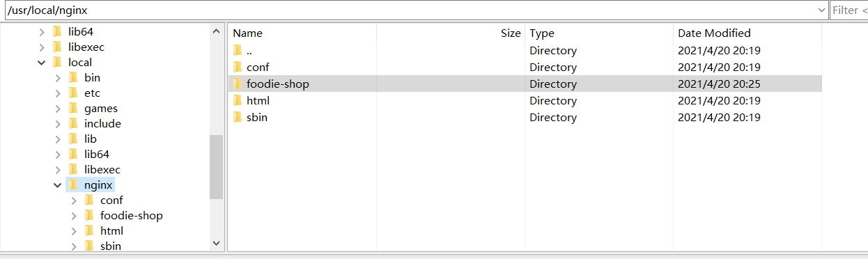Click the sbin folder icon in file list

238,117
